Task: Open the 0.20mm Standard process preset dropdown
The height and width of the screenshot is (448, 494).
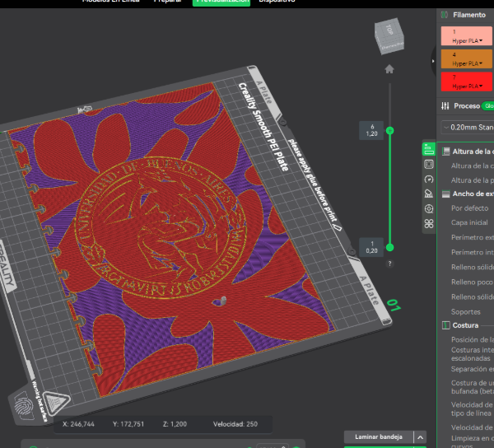Action: [x=468, y=128]
